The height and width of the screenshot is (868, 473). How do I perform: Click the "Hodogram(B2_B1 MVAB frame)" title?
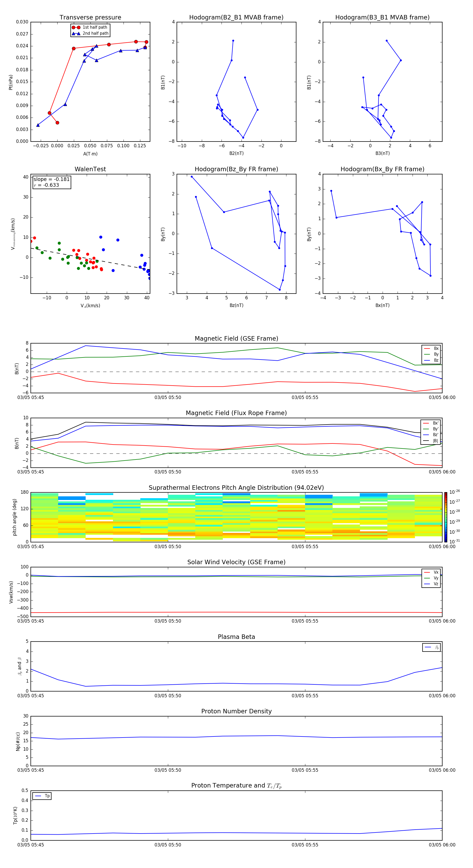tap(236, 17)
